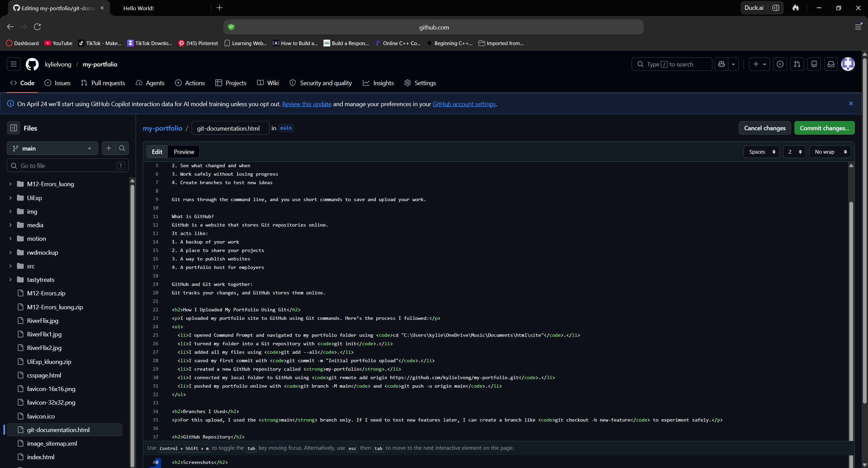Open the Security and quality tab

click(x=321, y=83)
